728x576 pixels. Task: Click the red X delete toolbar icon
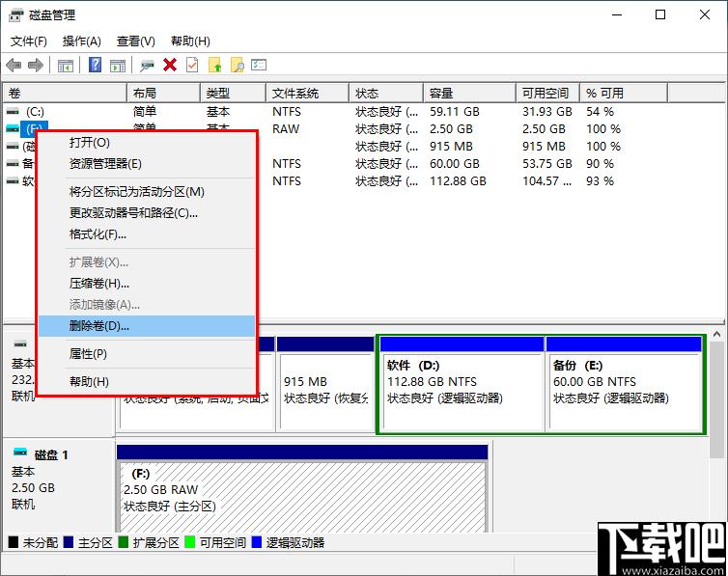click(x=170, y=65)
